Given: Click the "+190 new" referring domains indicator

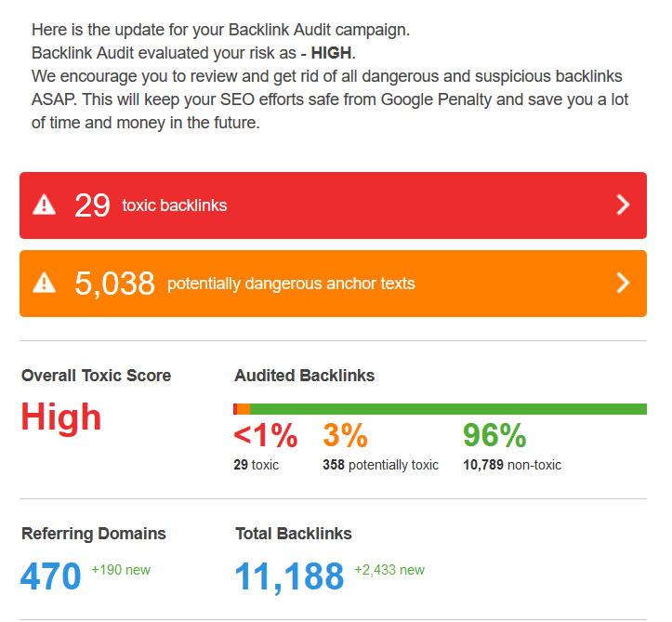Looking at the screenshot, I should click(x=121, y=570).
